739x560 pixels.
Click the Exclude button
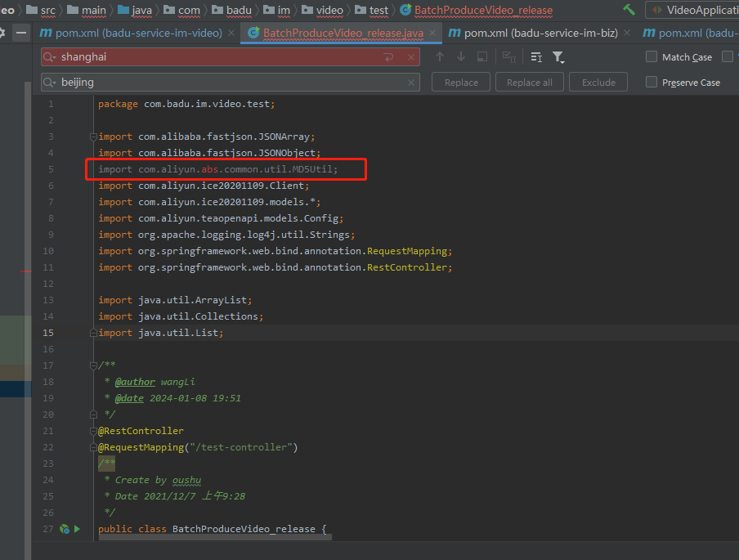(598, 83)
